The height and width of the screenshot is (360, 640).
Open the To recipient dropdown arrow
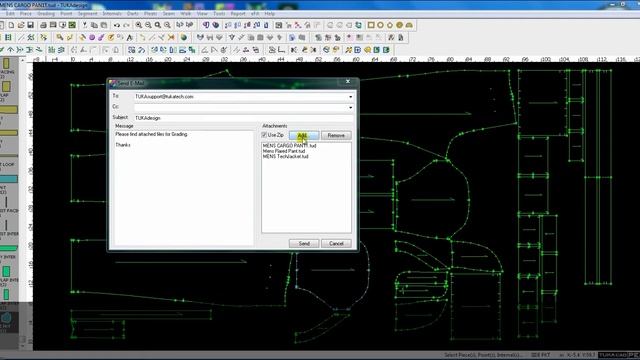(x=350, y=97)
